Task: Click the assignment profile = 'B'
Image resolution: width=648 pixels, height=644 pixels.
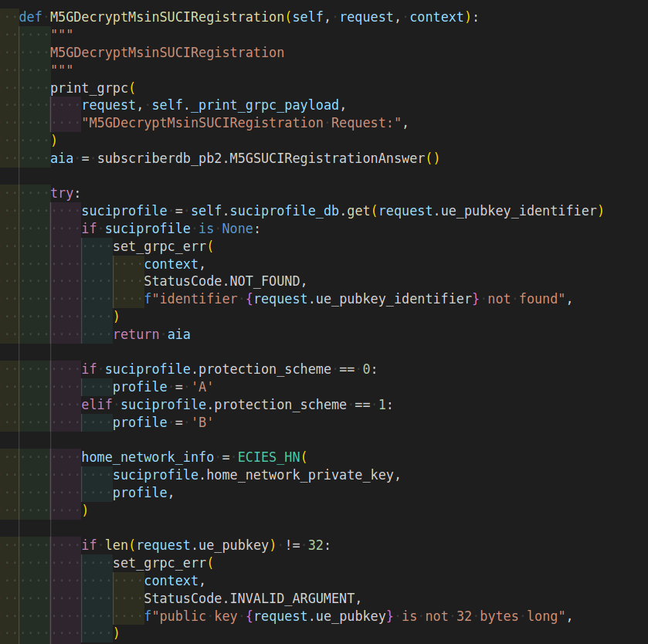Action: click(x=163, y=422)
